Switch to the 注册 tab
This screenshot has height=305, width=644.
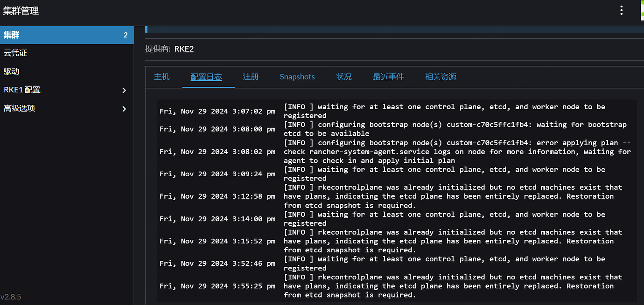(251, 76)
